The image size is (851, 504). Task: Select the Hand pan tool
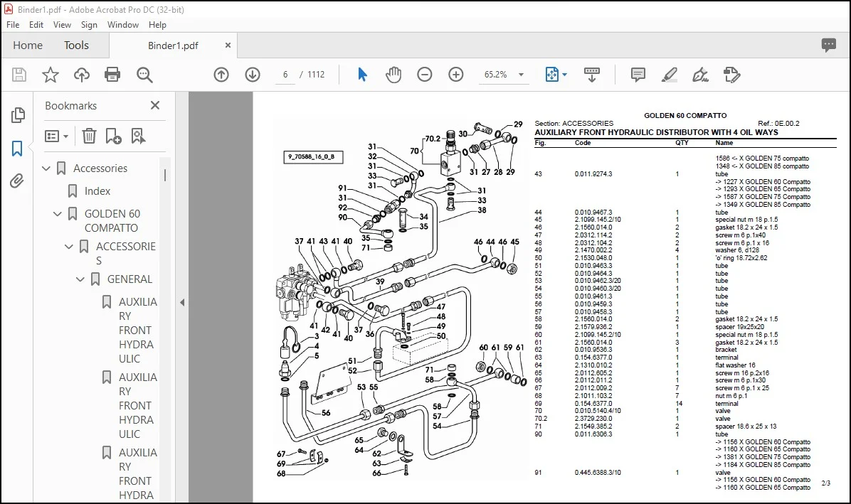[393, 74]
